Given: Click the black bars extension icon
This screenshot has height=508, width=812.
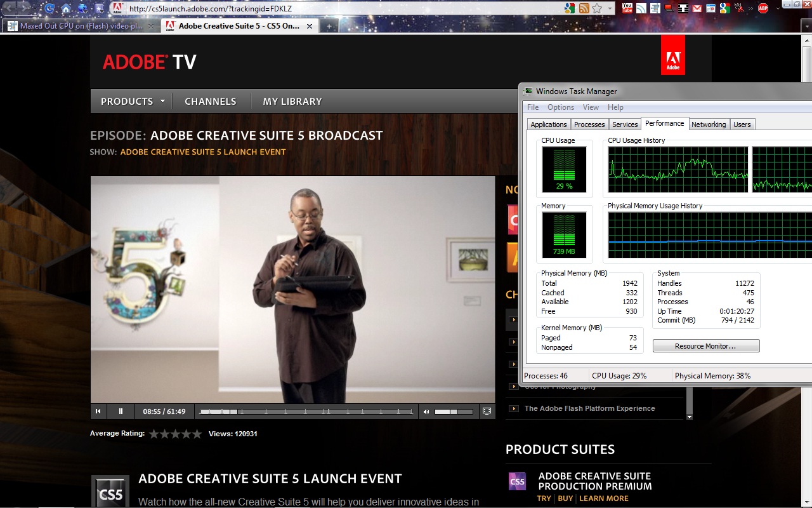Looking at the screenshot, I should tap(683, 8).
